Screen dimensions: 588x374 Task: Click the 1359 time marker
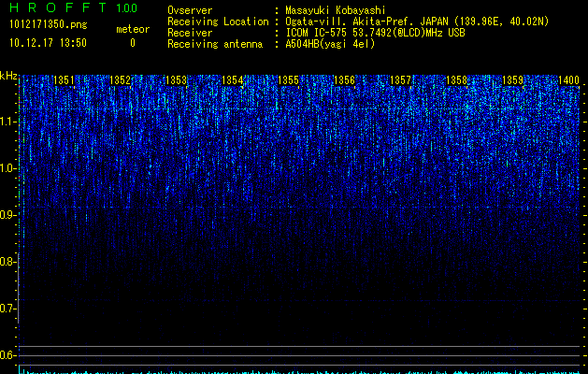[512, 80]
